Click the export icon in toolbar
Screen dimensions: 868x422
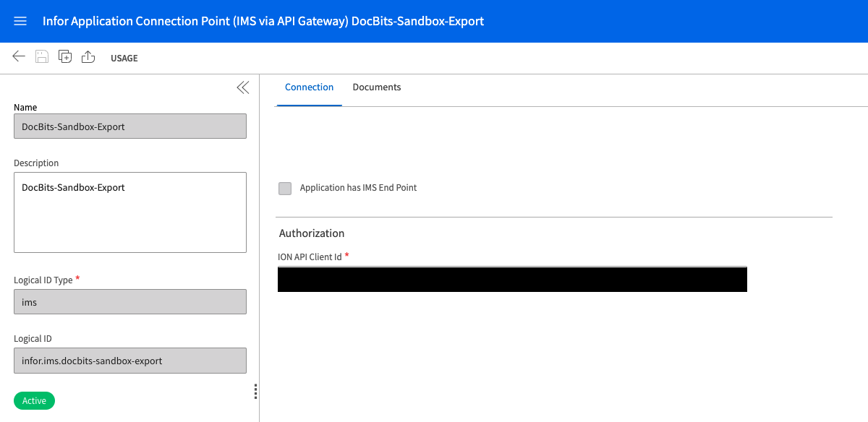(88, 57)
